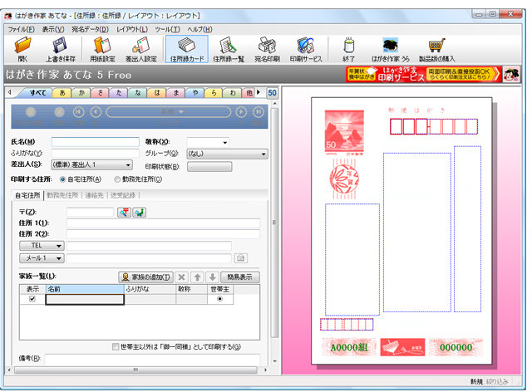Click the 終了 exit icon
532x392 pixels.
tap(348, 50)
